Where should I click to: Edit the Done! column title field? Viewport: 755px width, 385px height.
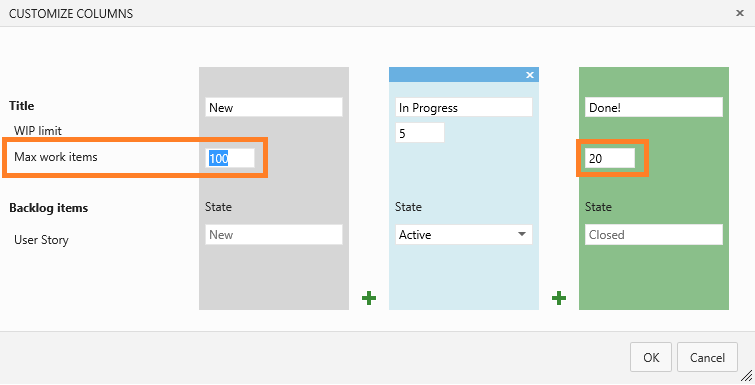(653, 107)
